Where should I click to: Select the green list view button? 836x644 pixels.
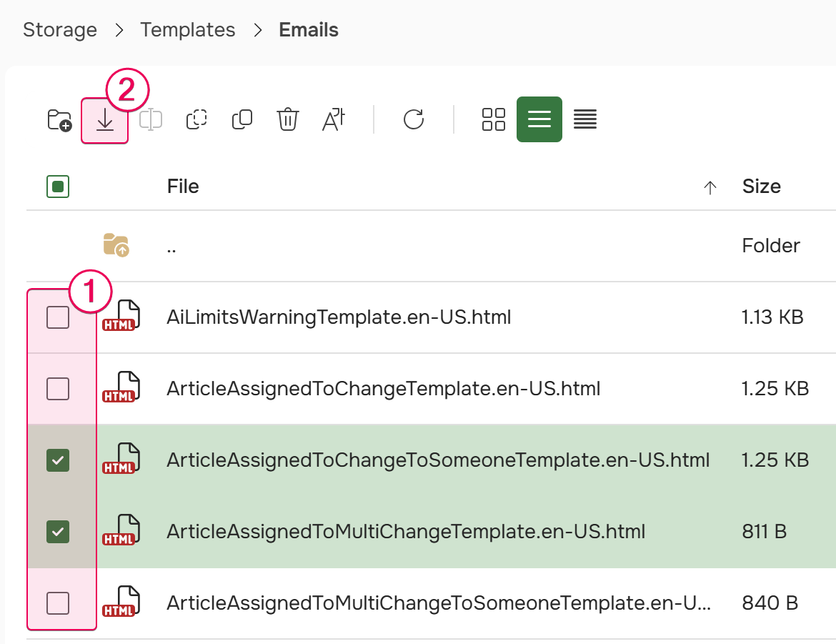click(x=539, y=119)
